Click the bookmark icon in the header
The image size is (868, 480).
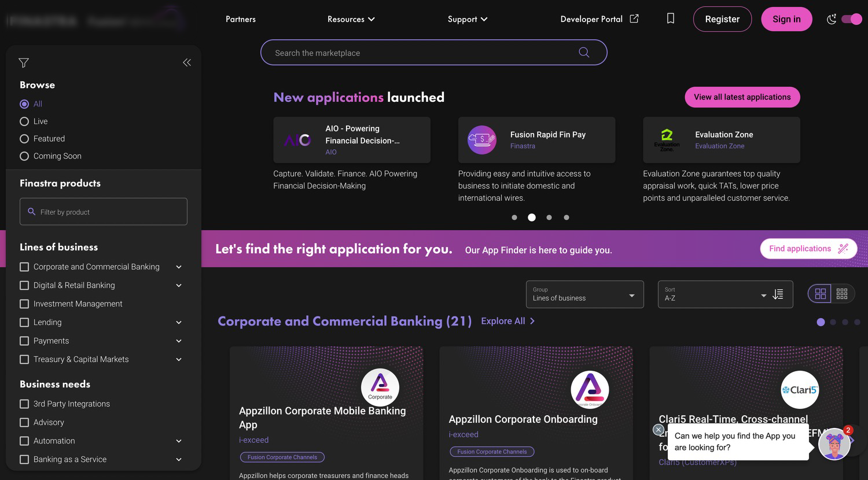671,19
